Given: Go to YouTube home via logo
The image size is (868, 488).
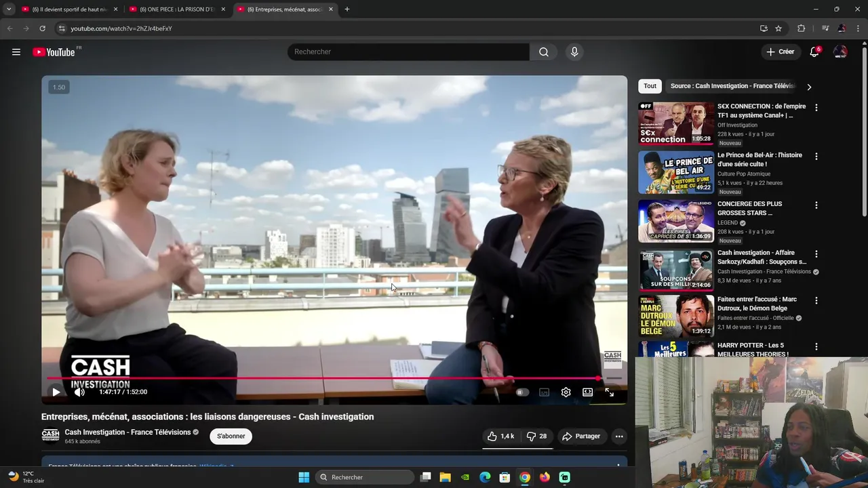Looking at the screenshot, I should pyautogui.click(x=54, y=52).
